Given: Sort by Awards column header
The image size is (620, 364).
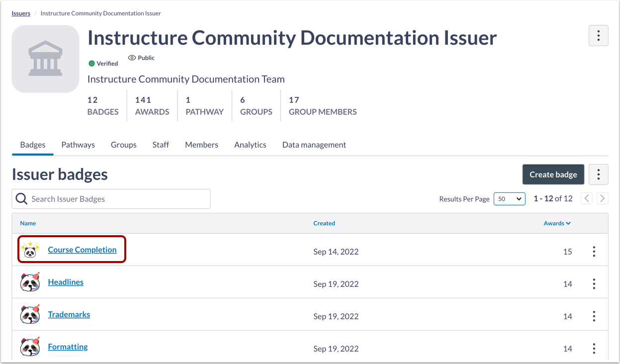Looking at the screenshot, I should pyautogui.click(x=557, y=223).
